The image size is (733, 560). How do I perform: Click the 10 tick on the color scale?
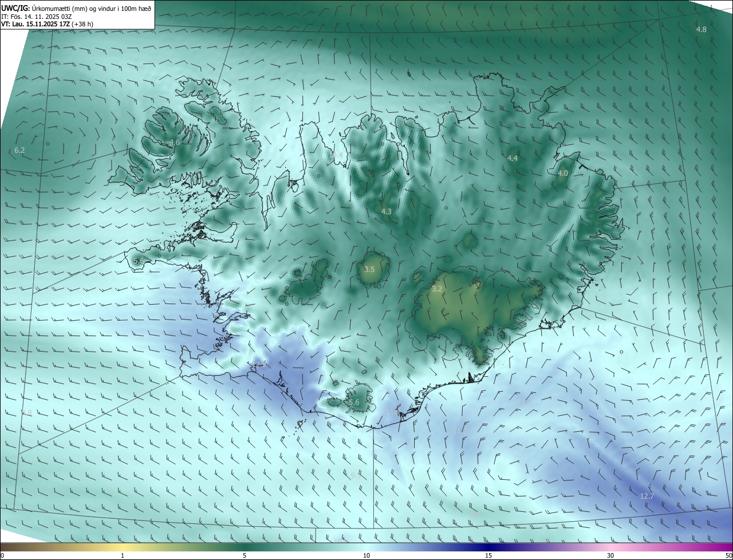(x=366, y=555)
